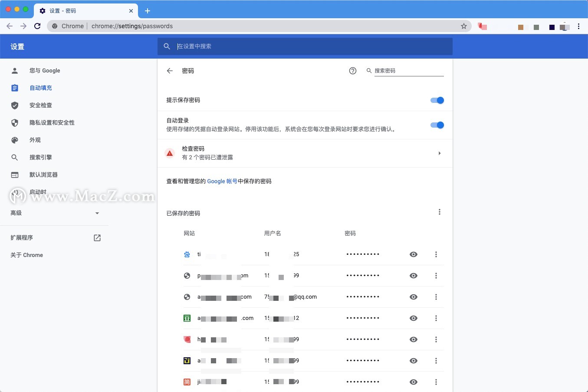This screenshot has height=392, width=588.
Task: Go back from passwords page arrow
Action: [170, 71]
